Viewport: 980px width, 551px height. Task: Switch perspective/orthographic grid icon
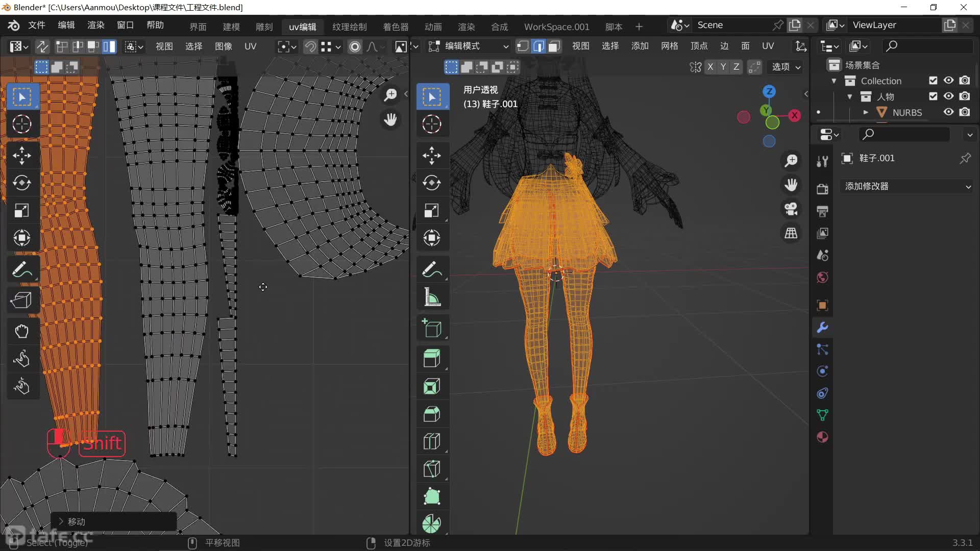click(x=791, y=233)
